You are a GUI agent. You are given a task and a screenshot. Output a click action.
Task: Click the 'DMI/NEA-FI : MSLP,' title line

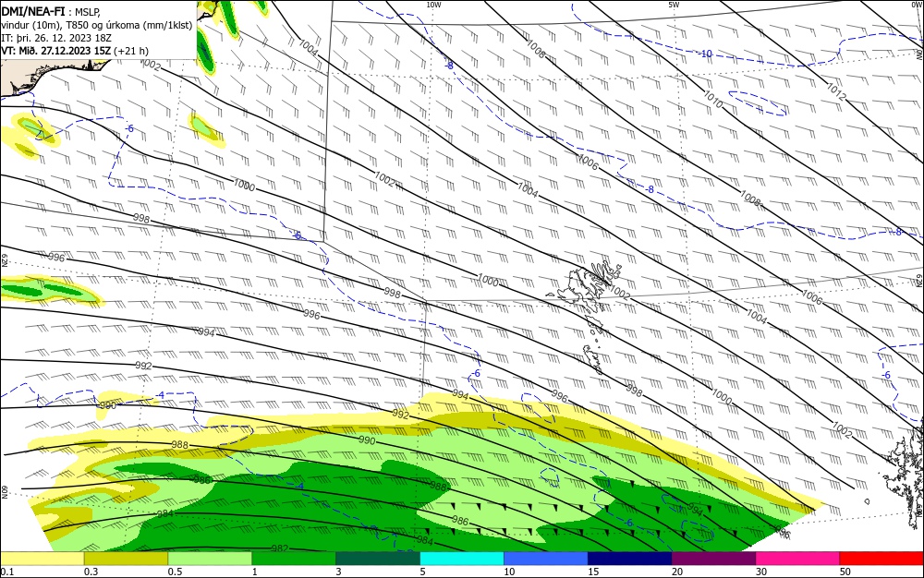(51, 11)
